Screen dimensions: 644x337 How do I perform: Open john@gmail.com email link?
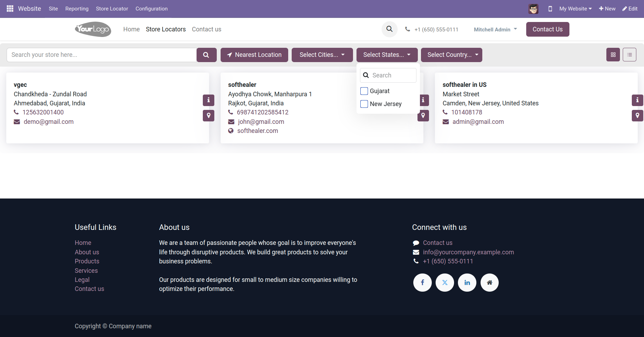click(x=261, y=122)
